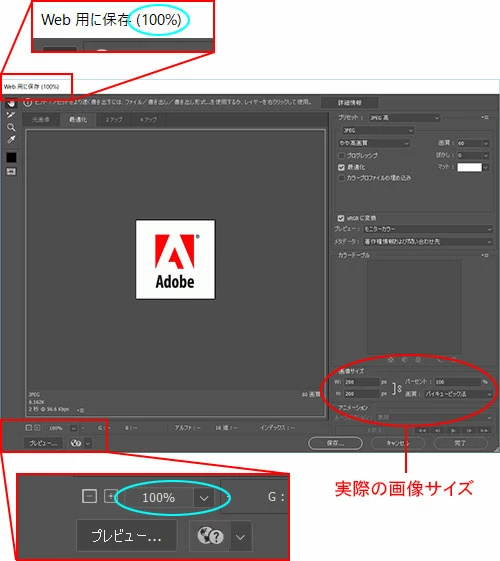
Task: Go to previous animation frame
Action: 437,430
